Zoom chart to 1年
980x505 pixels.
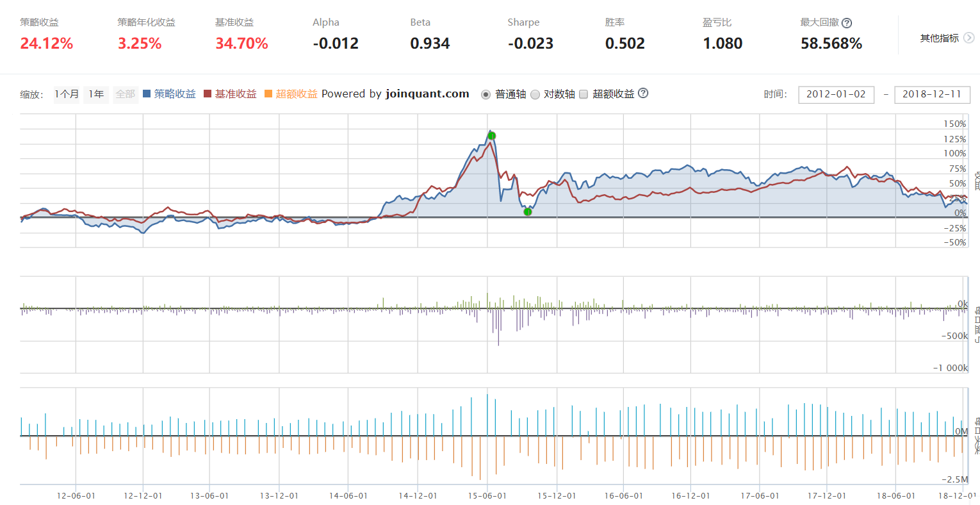pos(96,94)
